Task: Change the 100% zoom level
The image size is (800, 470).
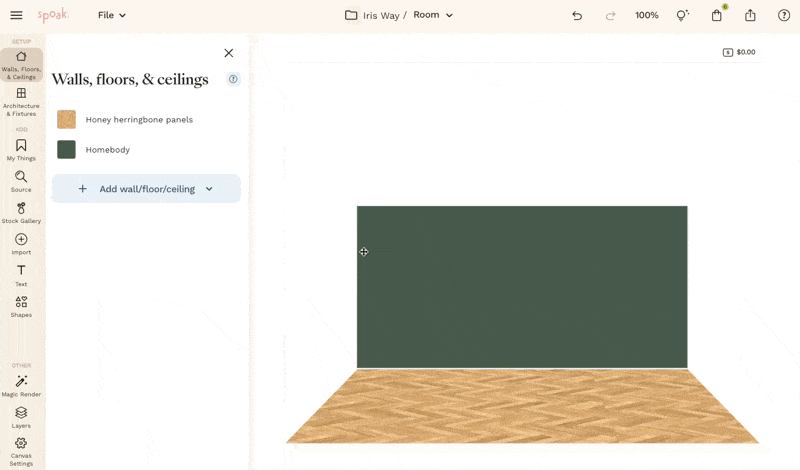Action: click(646, 15)
